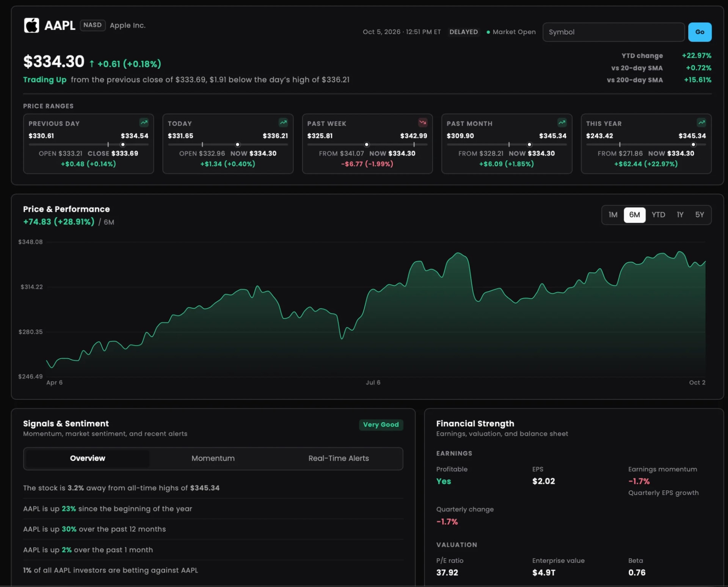Click the Enterprise value $4.9T
This screenshot has width=728, height=587.
(x=544, y=572)
